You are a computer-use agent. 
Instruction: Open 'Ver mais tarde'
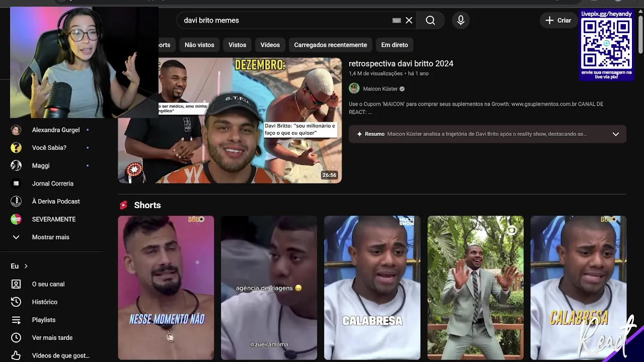52,338
